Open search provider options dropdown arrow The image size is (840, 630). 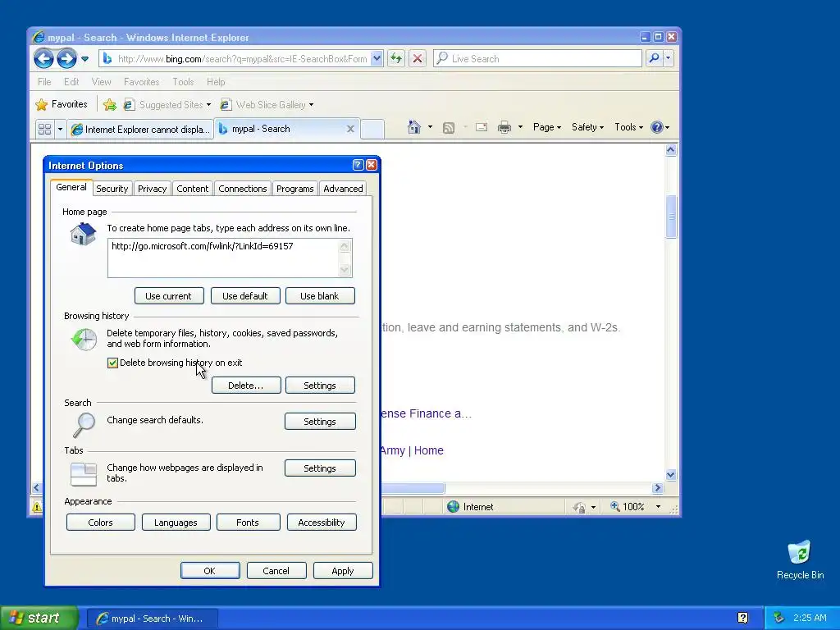pyautogui.click(x=668, y=58)
